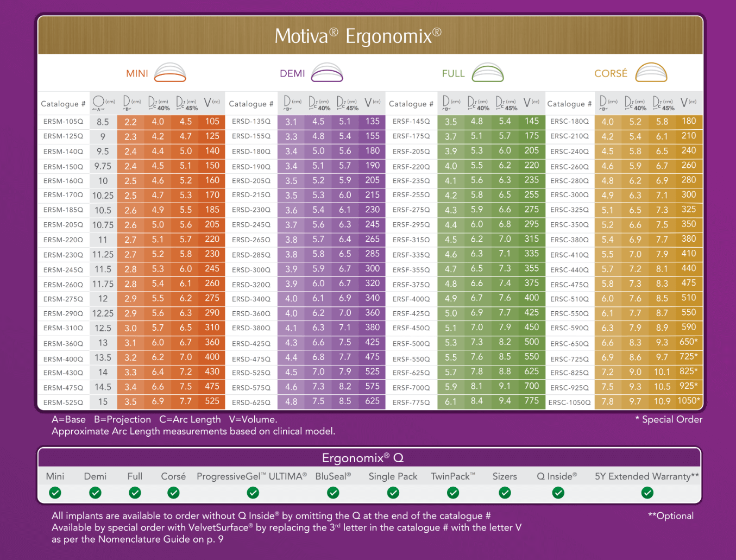Select catalogue number ERSM-525Q
Viewport: 736px width, 560px height.
[x=64, y=402]
